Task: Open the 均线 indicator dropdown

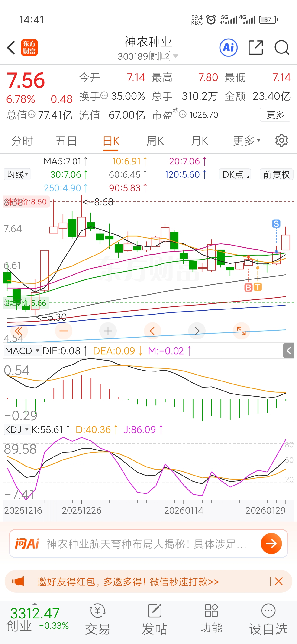Action: click(x=17, y=174)
